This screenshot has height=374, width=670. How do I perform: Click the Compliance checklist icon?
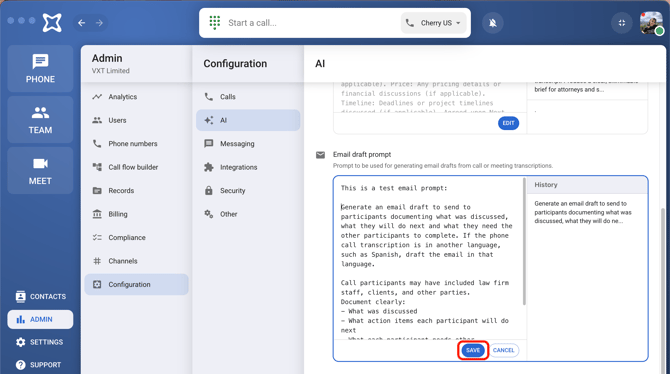97,237
